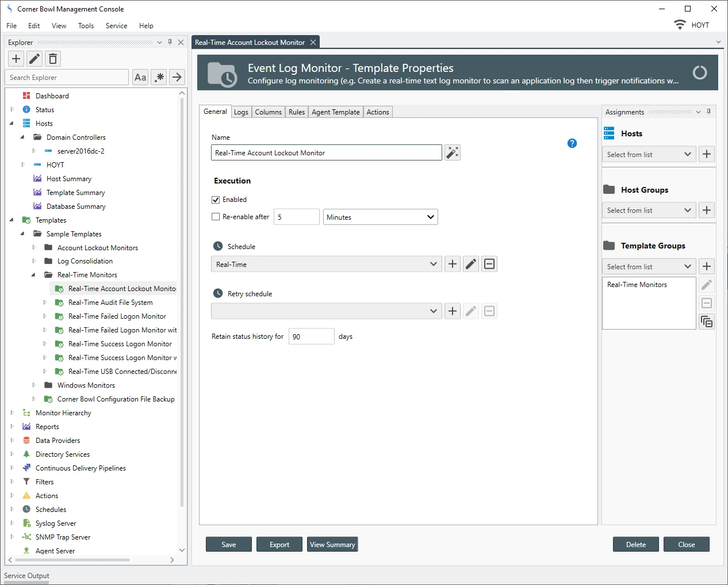
Task: Click the Save button
Action: pyautogui.click(x=229, y=544)
